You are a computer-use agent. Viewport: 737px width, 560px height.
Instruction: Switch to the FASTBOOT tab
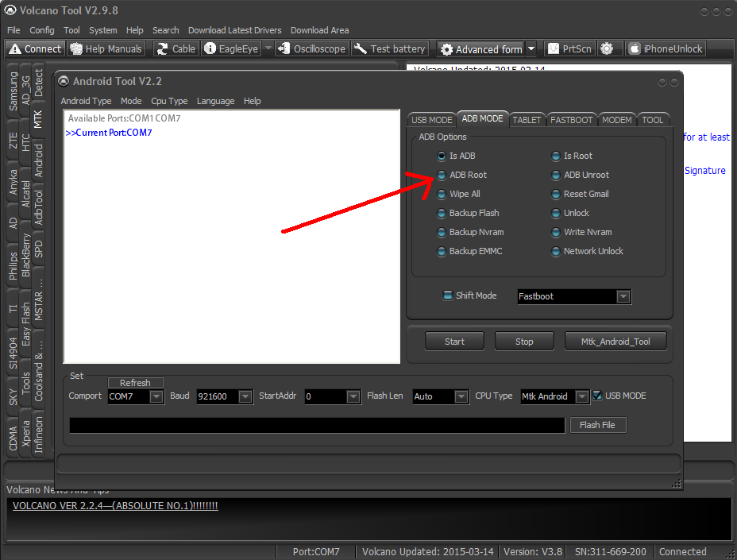point(572,120)
